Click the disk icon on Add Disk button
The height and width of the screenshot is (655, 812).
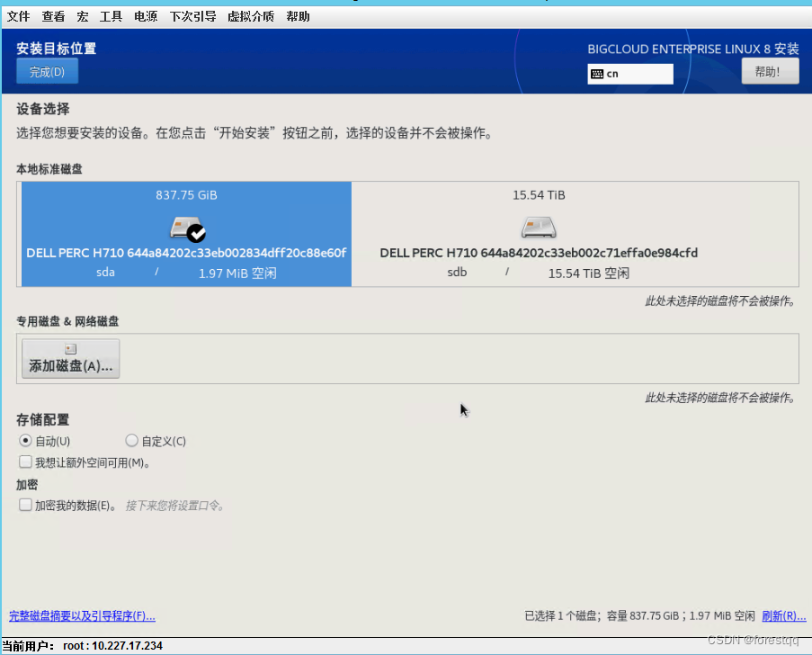click(x=70, y=349)
